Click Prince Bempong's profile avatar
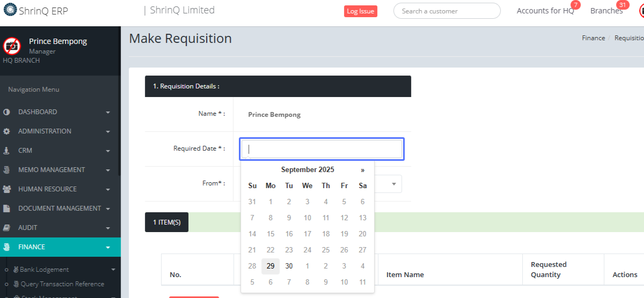Screen dimensions: 644x298 click(12, 46)
